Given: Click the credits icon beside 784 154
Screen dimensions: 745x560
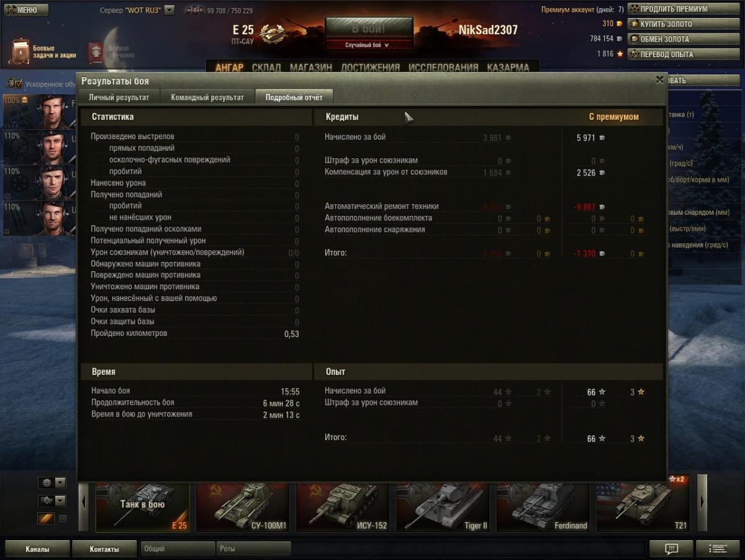Looking at the screenshot, I should click(x=619, y=38).
